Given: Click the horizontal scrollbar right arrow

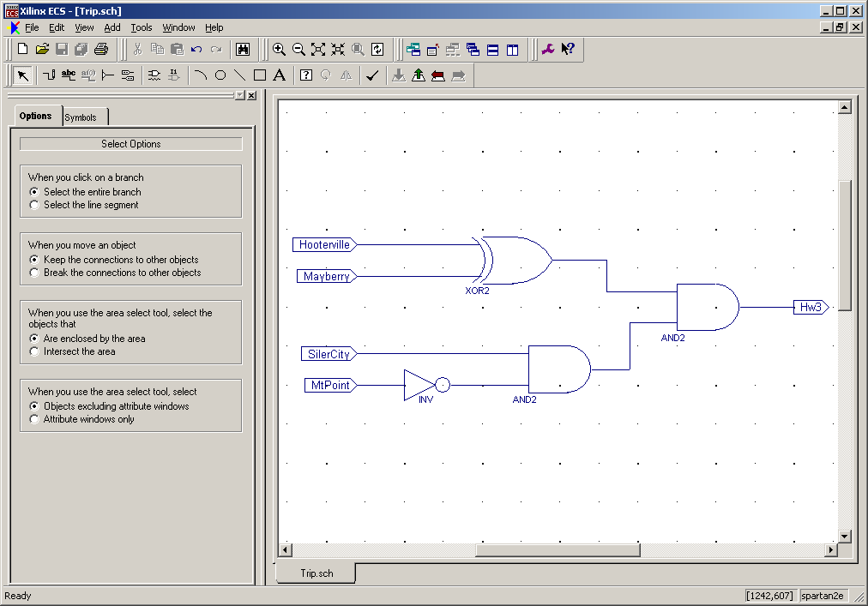Looking at the screenshot, I should [830, 550].
